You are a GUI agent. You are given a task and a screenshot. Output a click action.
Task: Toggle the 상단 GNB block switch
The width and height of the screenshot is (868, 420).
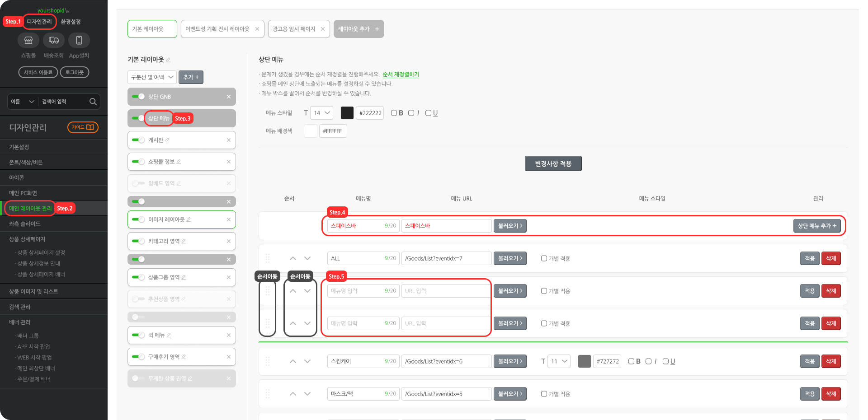coord(138,97)
